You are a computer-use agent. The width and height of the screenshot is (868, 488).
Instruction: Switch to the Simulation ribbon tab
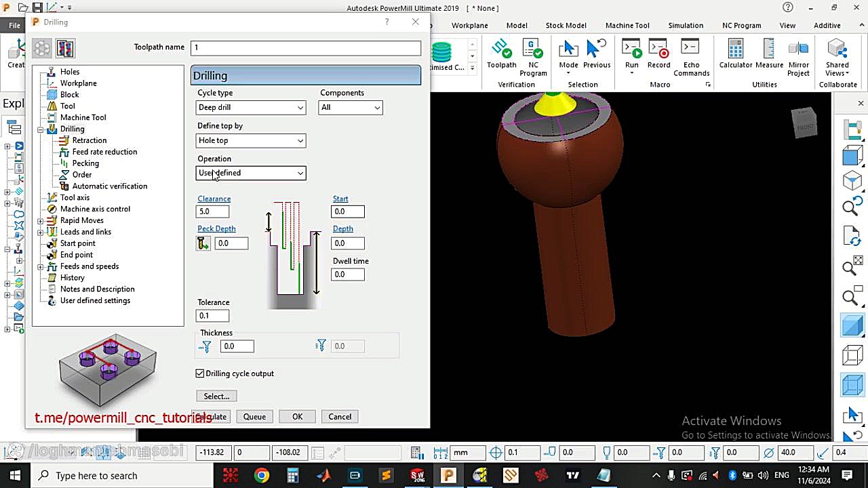(685, 25)
